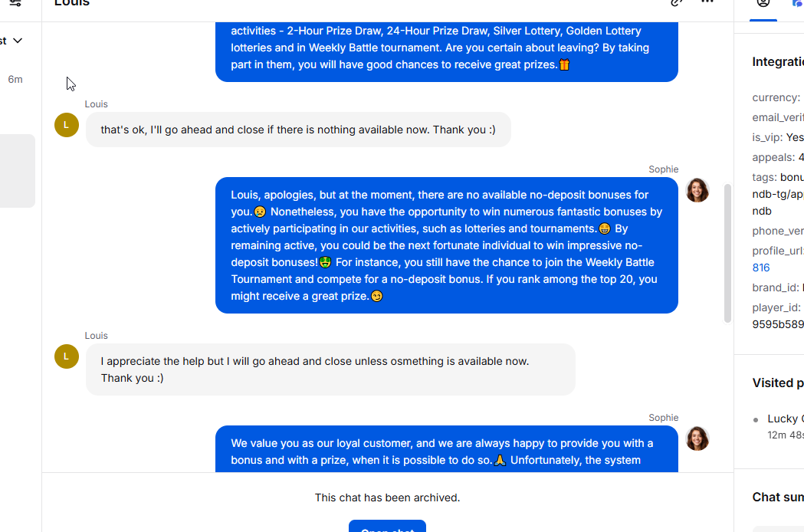Click the Visited pages section heading
The width and height of the screenshot is (804, 532).
click(777, 383)
